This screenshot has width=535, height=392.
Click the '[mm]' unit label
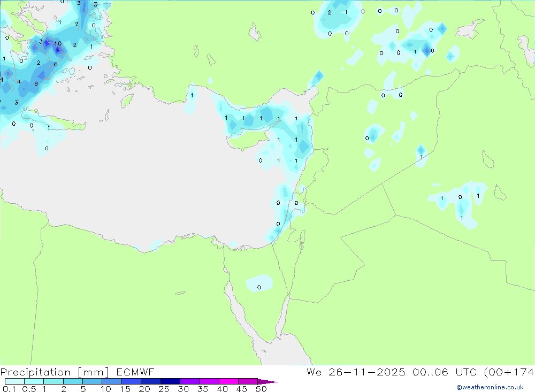pyautogui.click(x=93, y=372)
